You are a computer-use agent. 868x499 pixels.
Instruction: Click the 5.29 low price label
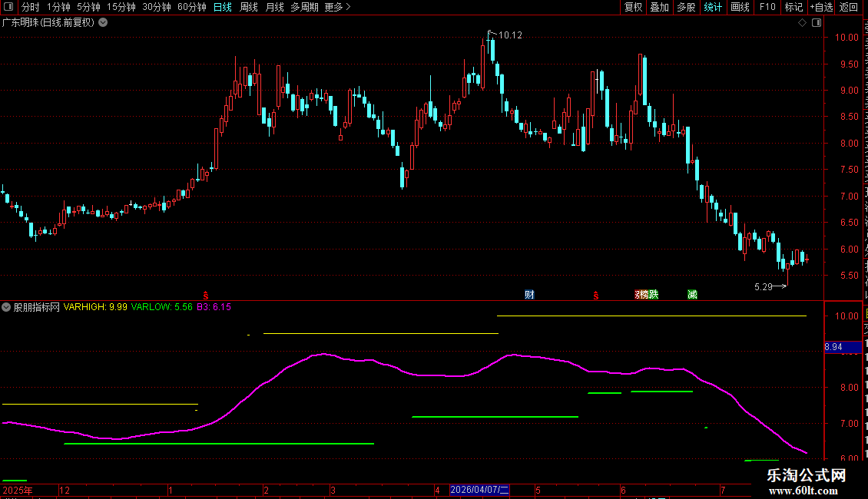pyautogui.click(x=764, y=286)
